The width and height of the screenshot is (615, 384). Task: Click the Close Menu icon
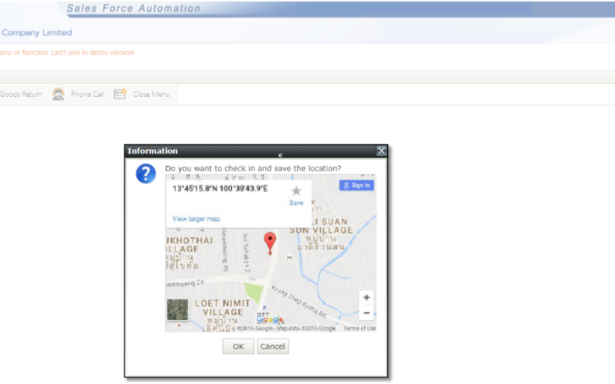[x=120, y=94]
